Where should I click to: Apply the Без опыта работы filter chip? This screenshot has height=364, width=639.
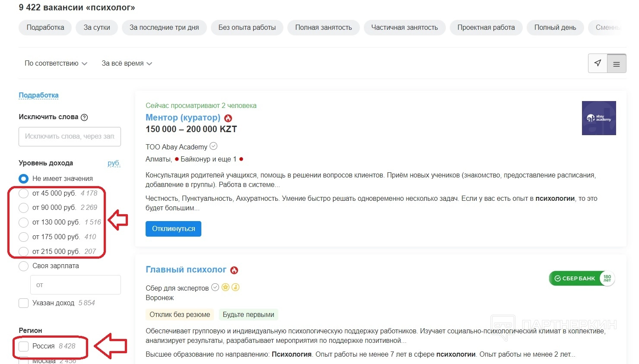click(247, 28)
